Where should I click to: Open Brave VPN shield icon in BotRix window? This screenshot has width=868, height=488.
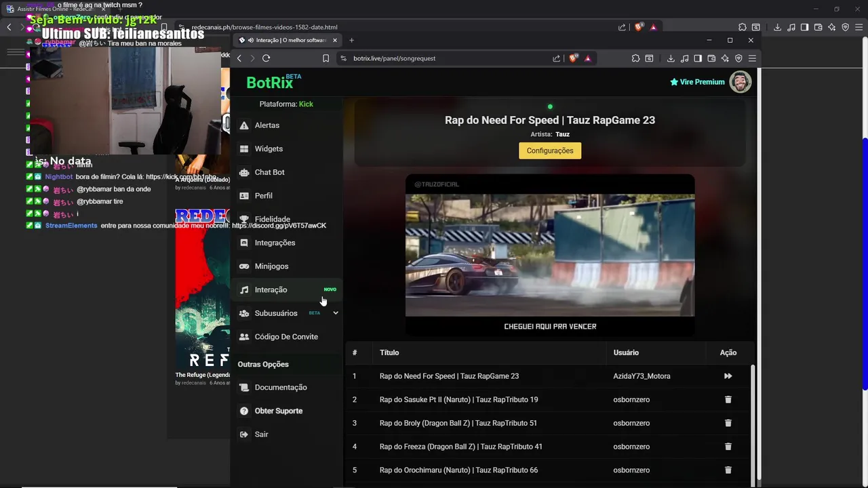pos(738,58)
